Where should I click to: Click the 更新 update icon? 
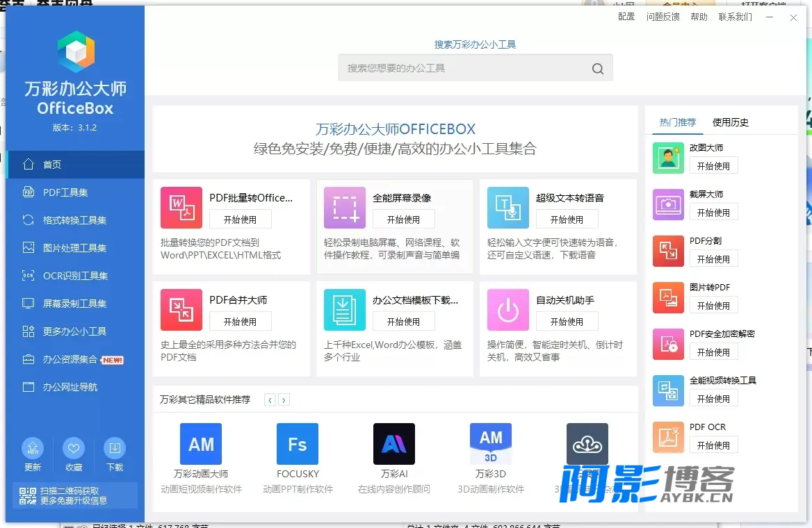point(33,448)
